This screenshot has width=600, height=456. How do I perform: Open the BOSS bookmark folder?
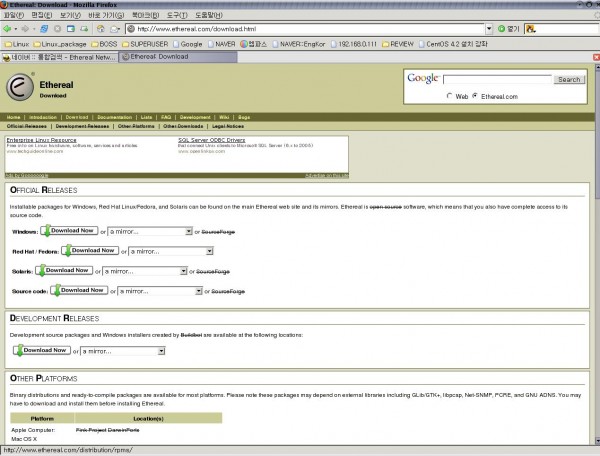104,44
